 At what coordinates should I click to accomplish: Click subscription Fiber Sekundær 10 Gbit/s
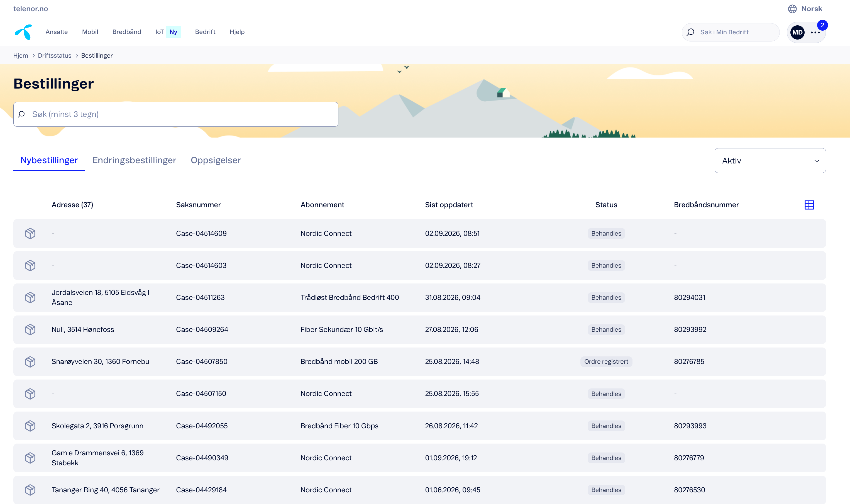coord(342,329)
